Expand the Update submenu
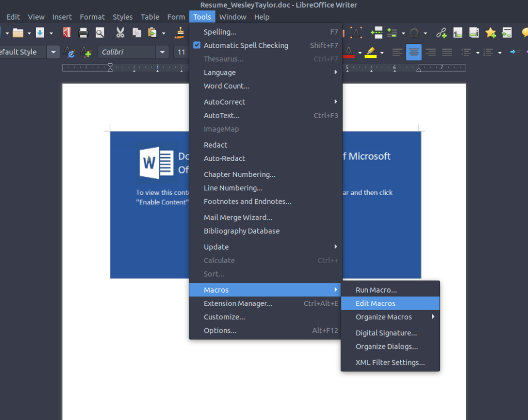This screenshot has height=420, width=528. coord(266,247)
